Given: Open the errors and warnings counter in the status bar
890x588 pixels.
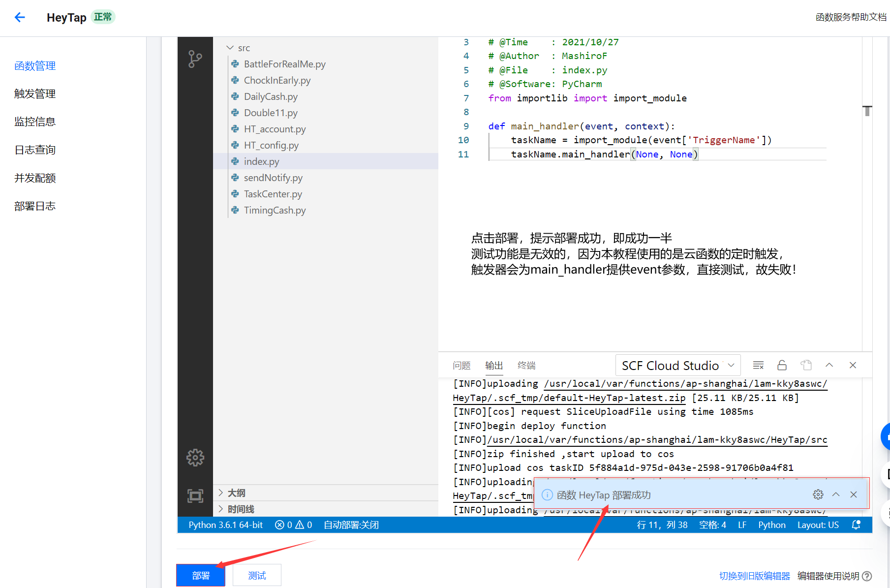Looking at the screenshot, I should point(294,525).
